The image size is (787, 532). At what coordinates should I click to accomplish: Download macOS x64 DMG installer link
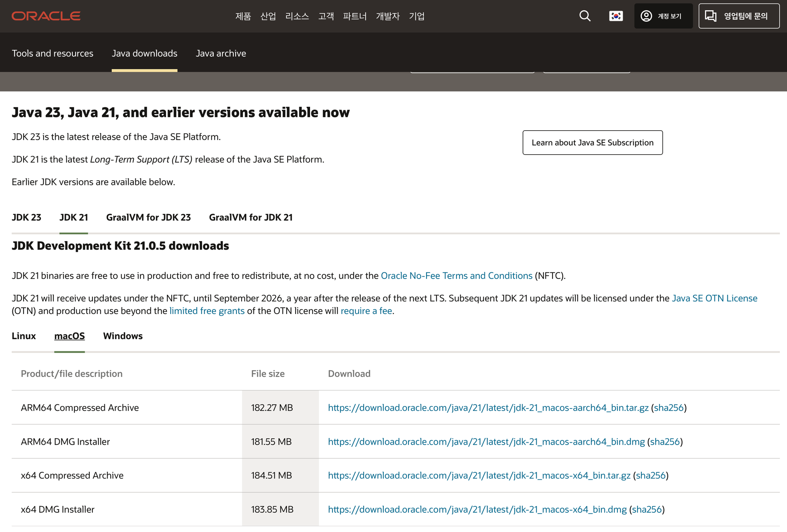(477, 509)
